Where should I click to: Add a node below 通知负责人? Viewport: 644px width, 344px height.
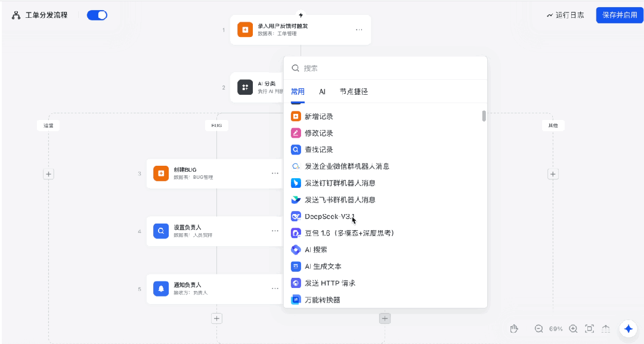click(x=216, y=318)
